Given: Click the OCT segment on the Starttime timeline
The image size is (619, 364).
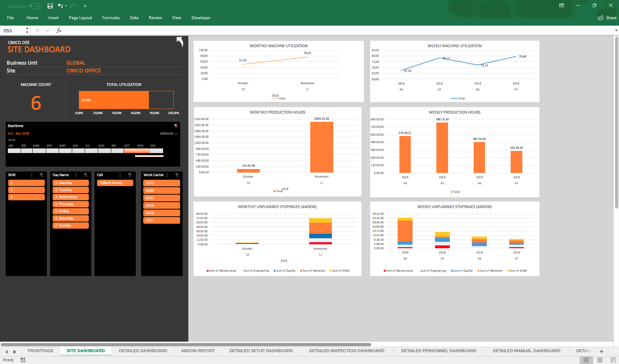Looking at the screenshot, I should [x=130, y=151].
